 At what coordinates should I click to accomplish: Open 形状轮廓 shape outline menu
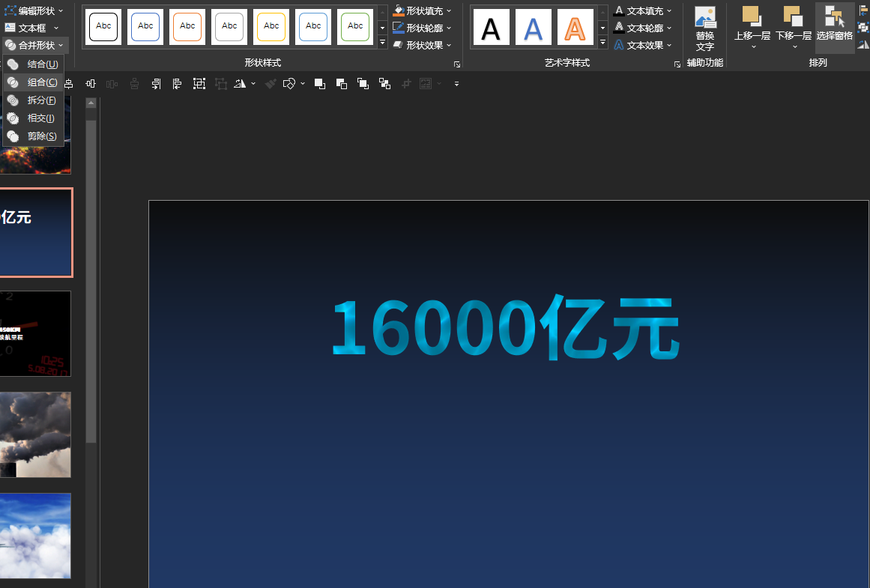[x=422, y=28]
